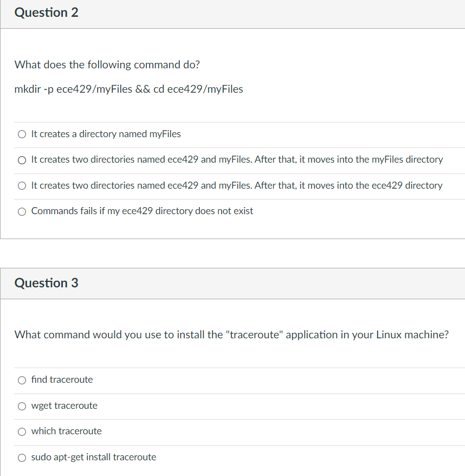
Task: Click the Question 3 prompt about installing traceroute
Action: point(231,335)
